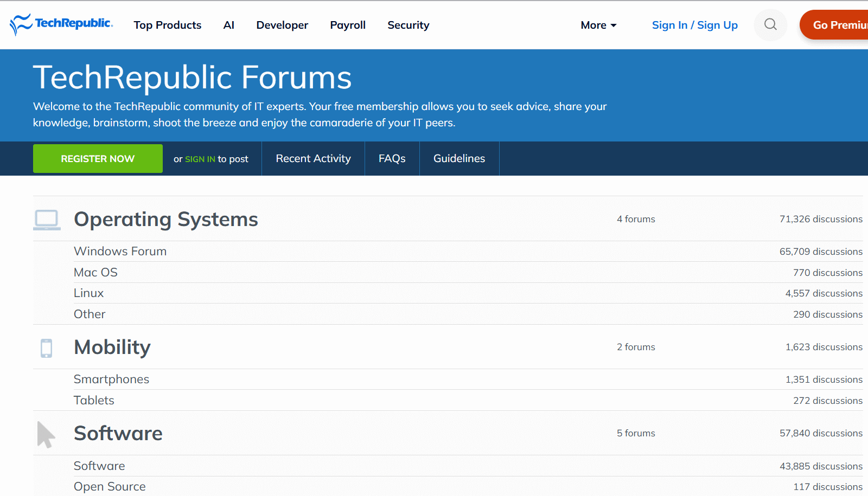
Task: Select Payroll in the top menu
Action: (348, 25)
